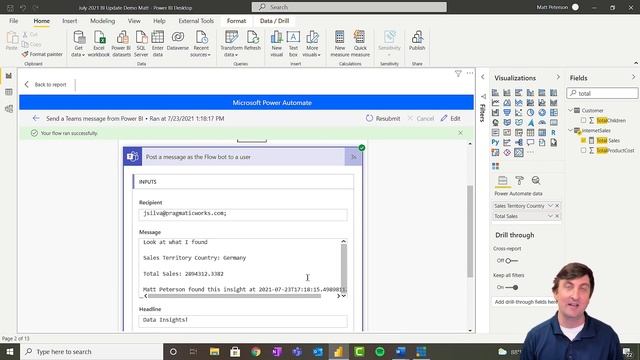Open the Data / Drill tab
Viewport: 640px width, 360px height.
click(274, 21)
